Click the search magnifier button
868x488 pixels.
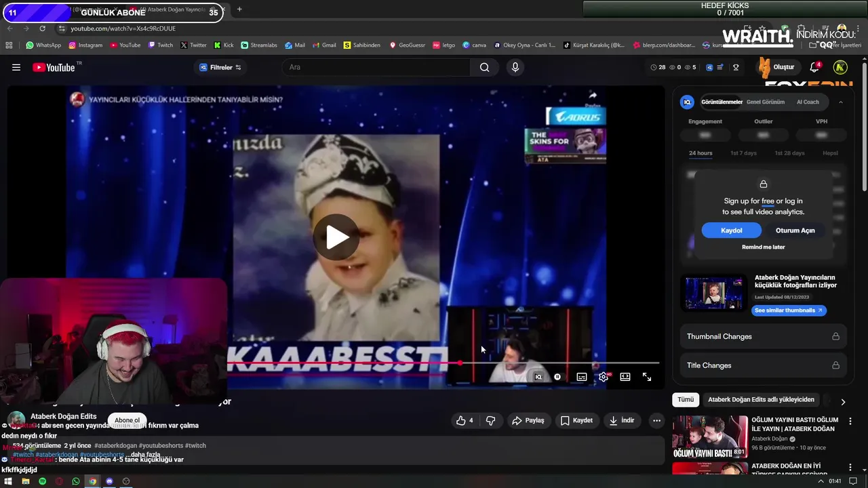coord(484,67)
